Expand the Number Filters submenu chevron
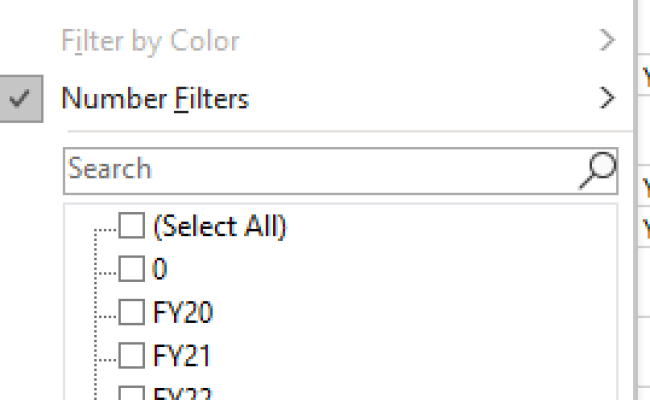This screenshot has height=400, width=650. 607,98
